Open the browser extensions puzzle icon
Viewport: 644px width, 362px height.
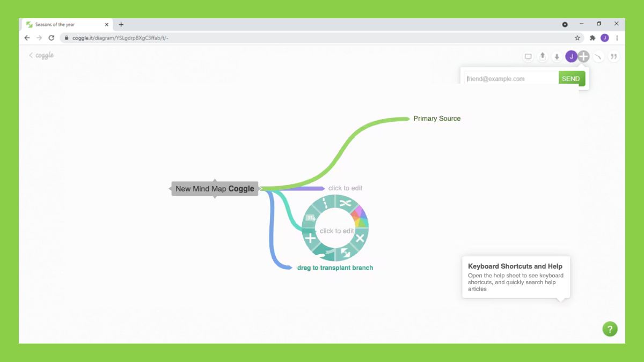[592, 38]
